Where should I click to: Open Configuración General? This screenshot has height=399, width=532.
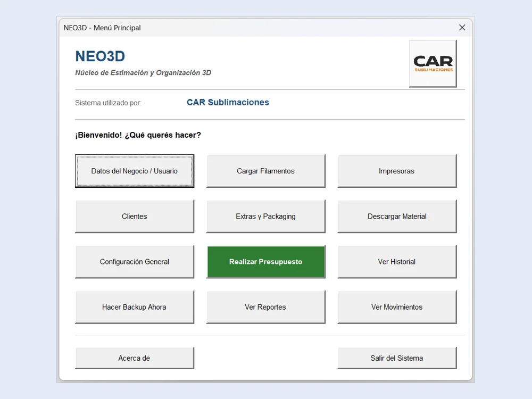click(135, 262)
